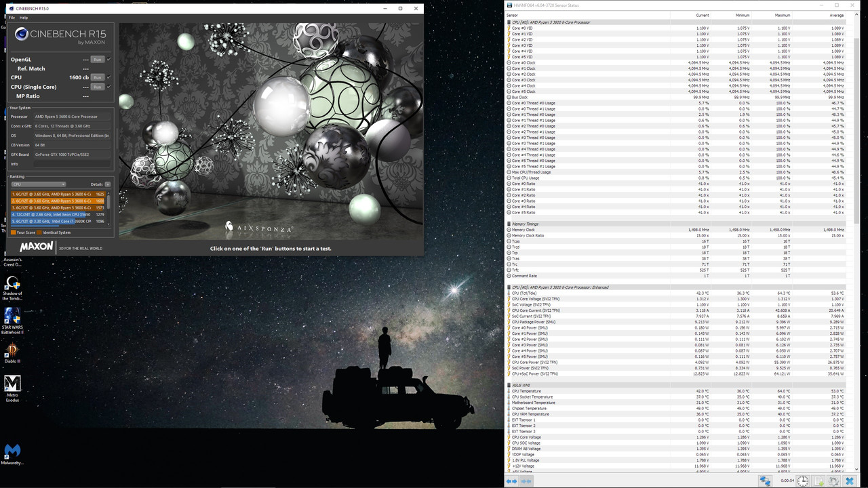
Task: Open Diablo III desktop shortcut
Action: point(12,352)
